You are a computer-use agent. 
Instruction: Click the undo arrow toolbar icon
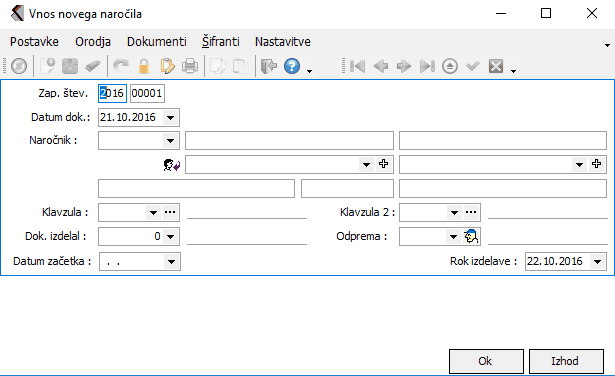tap(121, 66)
